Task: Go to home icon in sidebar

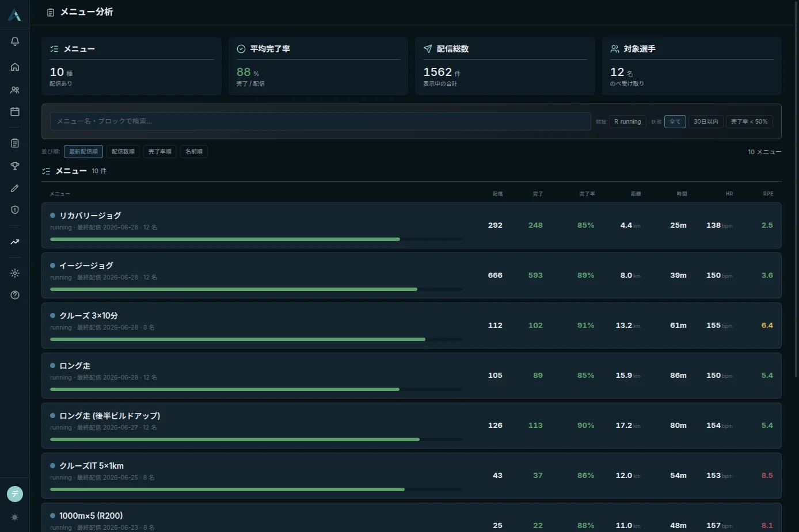Action: tap(15, 67)
